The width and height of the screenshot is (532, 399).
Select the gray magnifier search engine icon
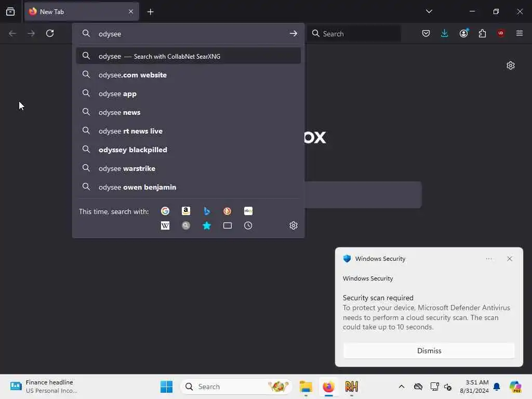186,225
